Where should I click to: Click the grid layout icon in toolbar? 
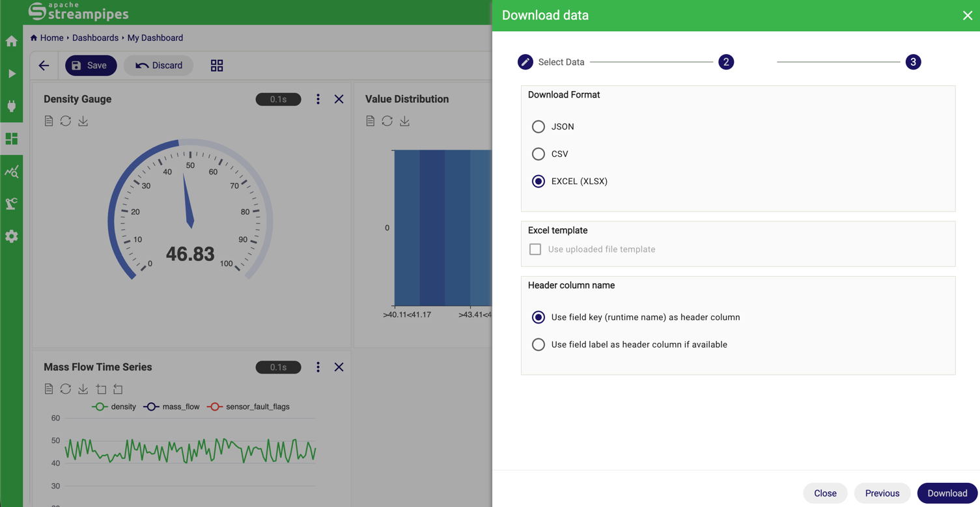click(x=217, y=66)
